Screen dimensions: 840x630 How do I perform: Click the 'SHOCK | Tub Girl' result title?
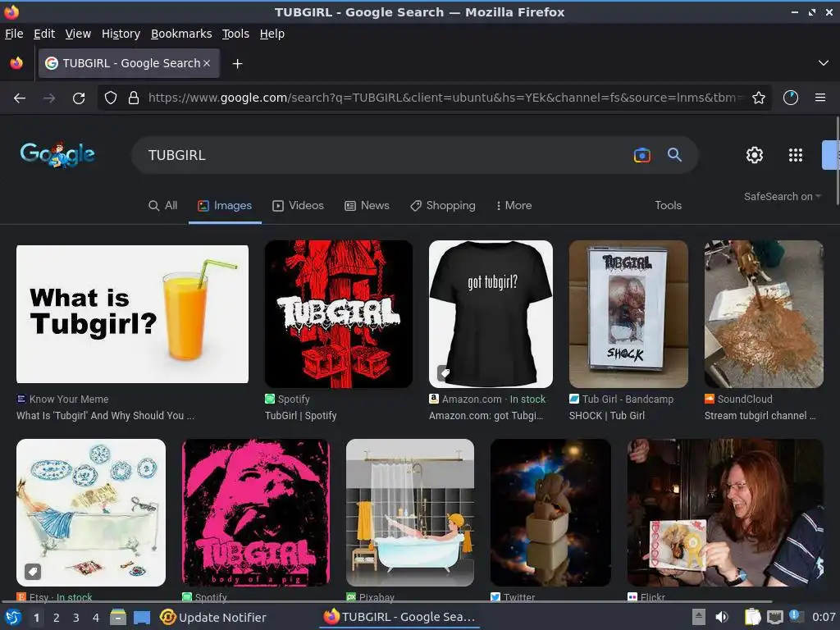[x=607, y=416]
